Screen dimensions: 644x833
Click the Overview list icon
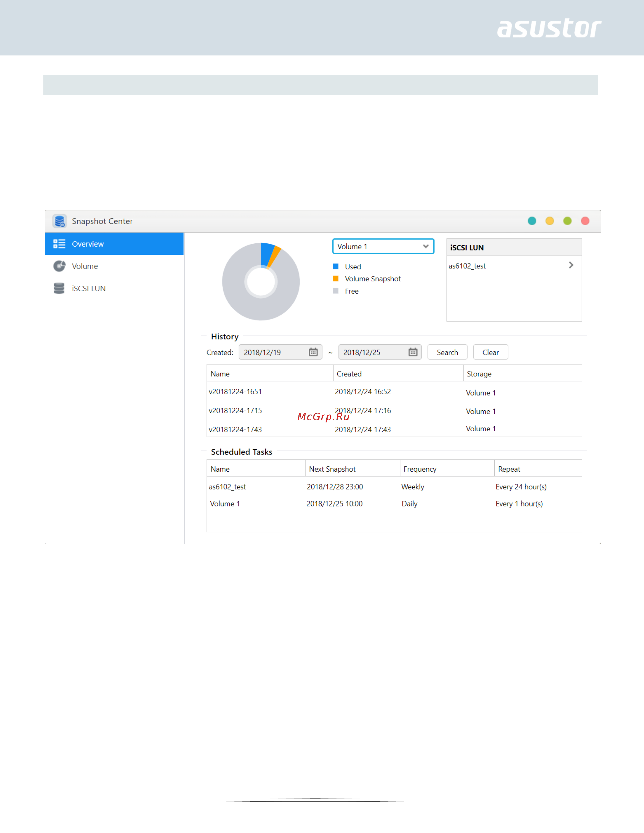[59, 244]
